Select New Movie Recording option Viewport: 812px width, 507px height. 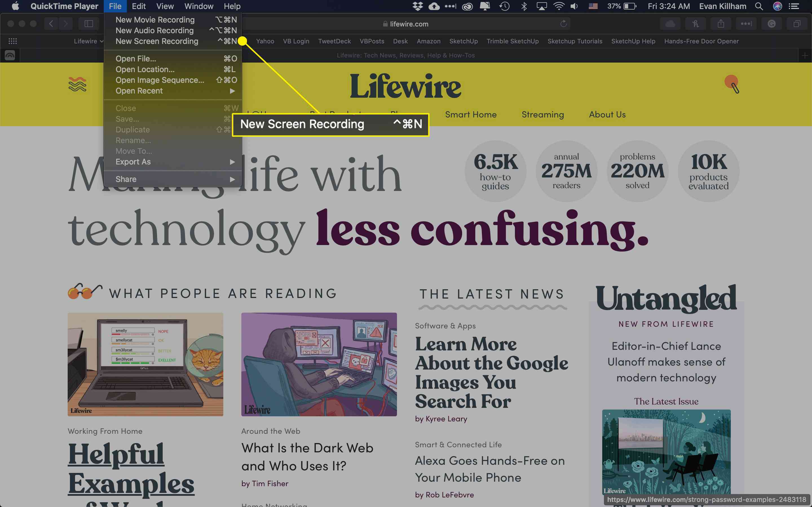coord(155,19)
